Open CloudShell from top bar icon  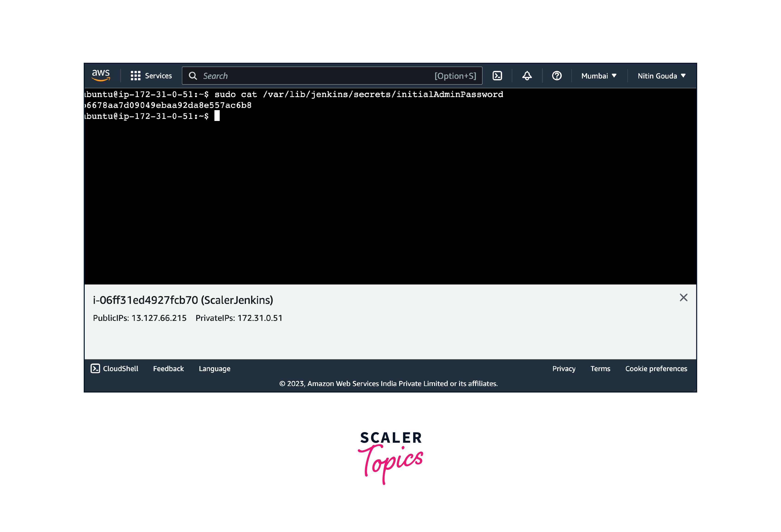pyautogui.click(x=497, y=76)
